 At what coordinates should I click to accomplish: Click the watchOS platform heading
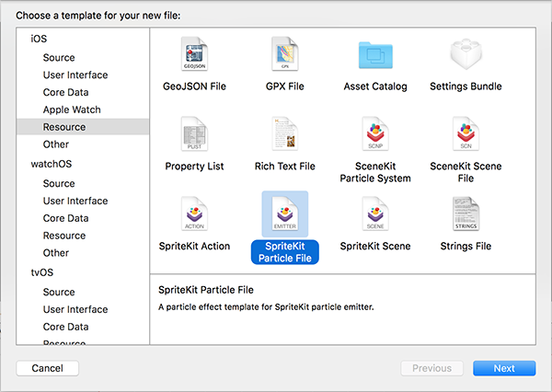(52, 164)
